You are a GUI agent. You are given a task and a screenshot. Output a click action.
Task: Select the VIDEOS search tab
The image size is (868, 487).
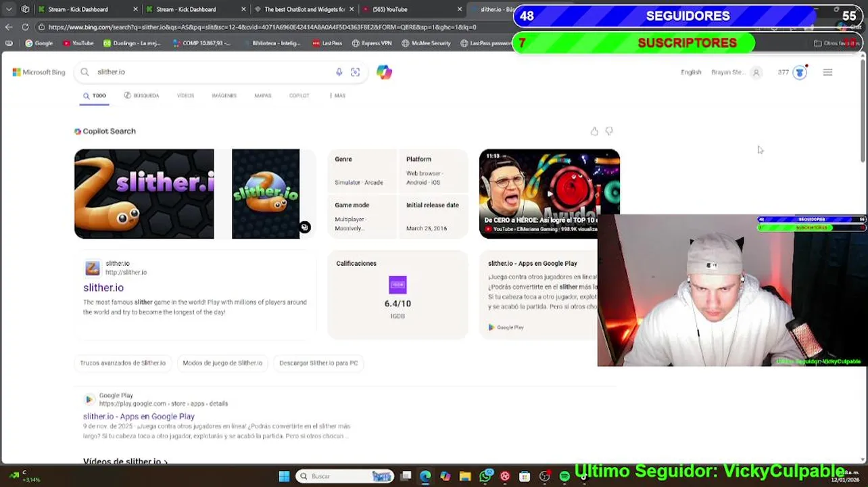click(185, 95)
